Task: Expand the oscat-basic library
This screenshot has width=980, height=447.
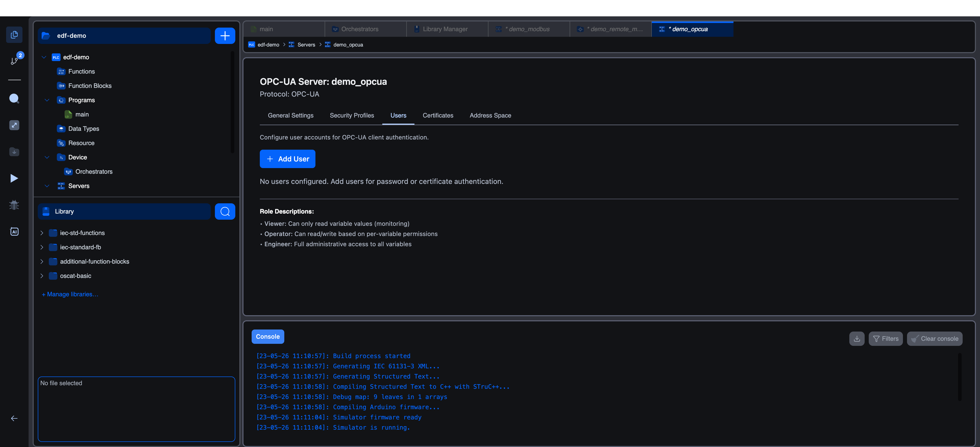Action: [x=42, y=276]
